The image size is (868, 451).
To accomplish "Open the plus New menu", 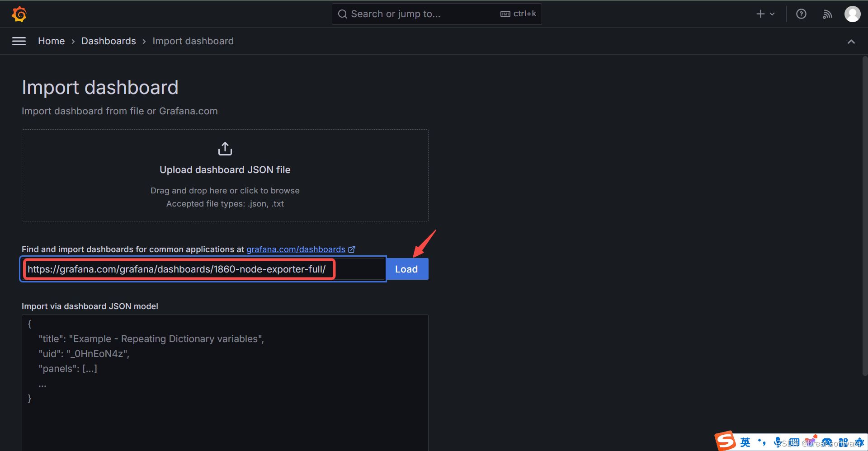I will (x=765, y=14).
